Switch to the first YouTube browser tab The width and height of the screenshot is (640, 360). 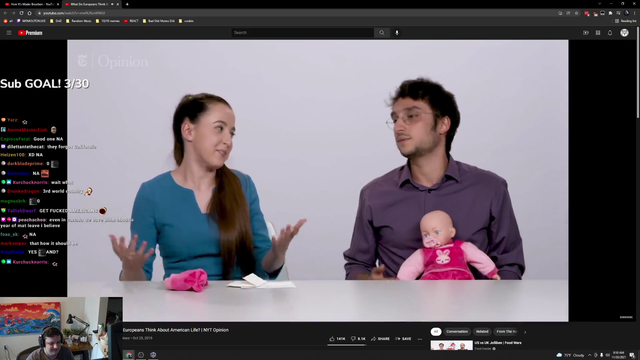[x=30, y=4]
